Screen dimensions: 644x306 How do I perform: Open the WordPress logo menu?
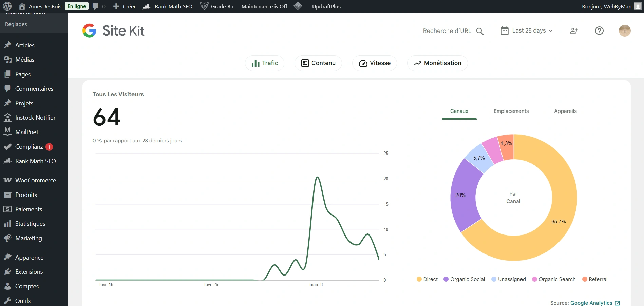7,6
